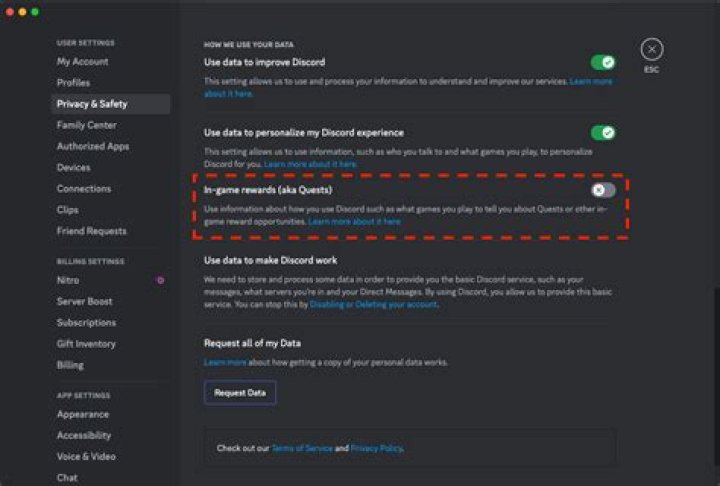Turn off personalize my Discord experience toggle

point(602,132)
